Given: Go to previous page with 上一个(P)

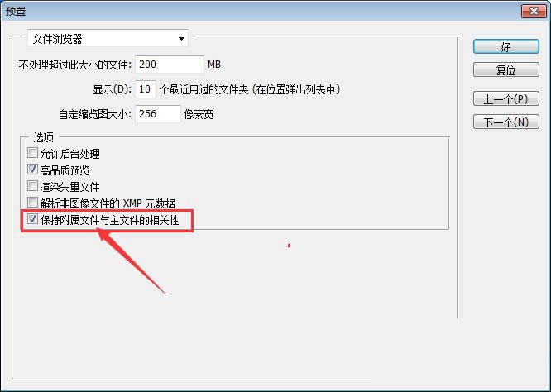Looking at the screenshot, I should tap(506, 99).
